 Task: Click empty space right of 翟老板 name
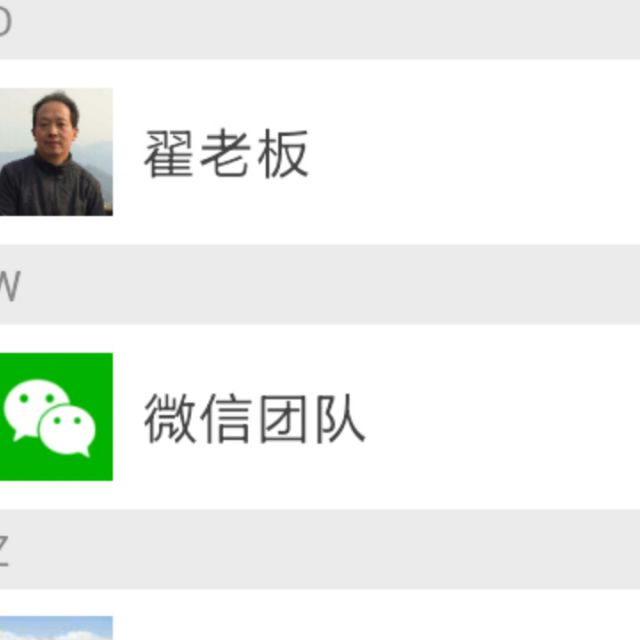coord(473,152)
